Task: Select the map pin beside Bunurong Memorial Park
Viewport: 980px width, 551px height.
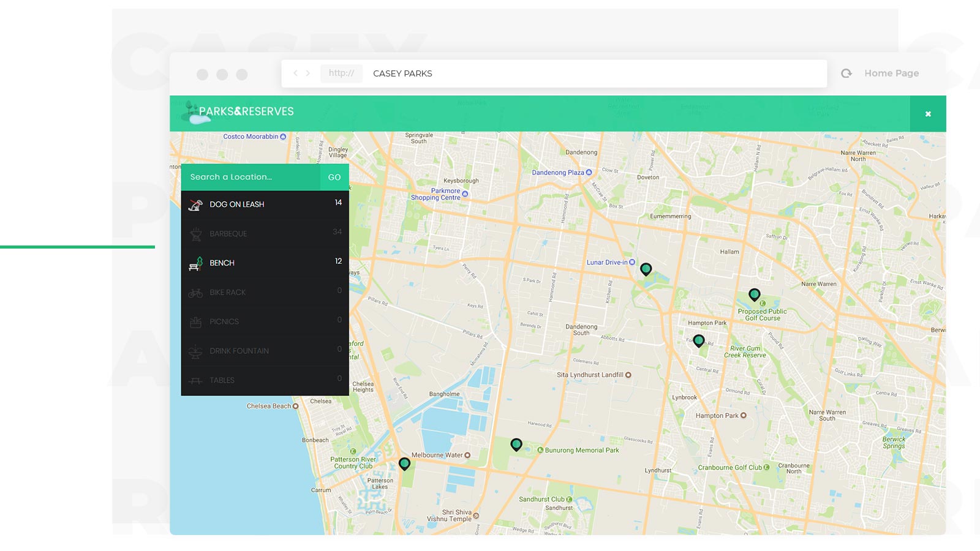Action: tap(516, 445)
